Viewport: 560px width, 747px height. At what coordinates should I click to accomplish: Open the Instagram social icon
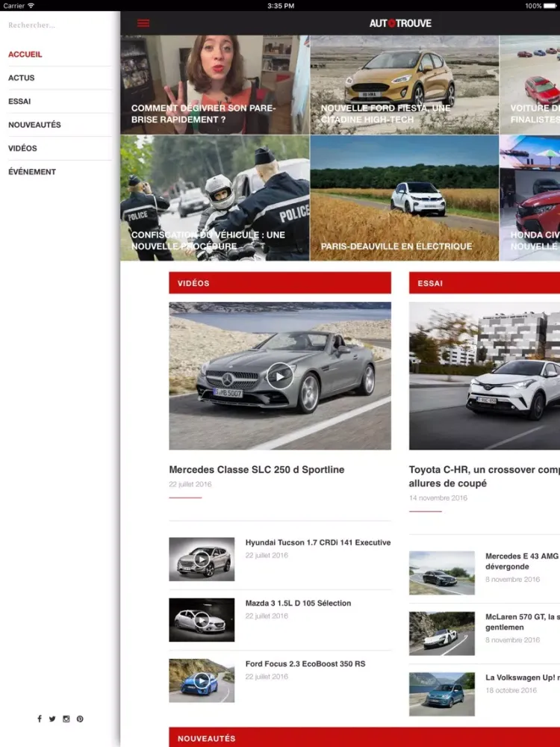point(66,719)
